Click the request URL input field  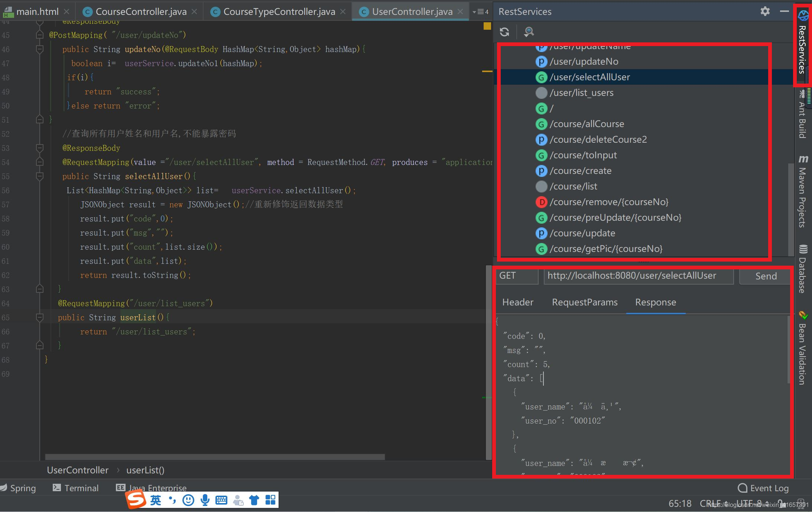[x=639, y=276]
